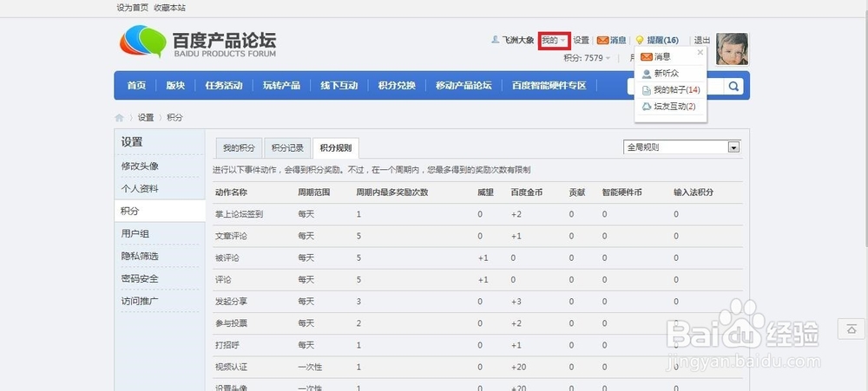Image resolution: width=868 pixels, height=391 pixels.
Task: Open 玩转产品 in the navigation bar
Action: click(x=281, y=86)
